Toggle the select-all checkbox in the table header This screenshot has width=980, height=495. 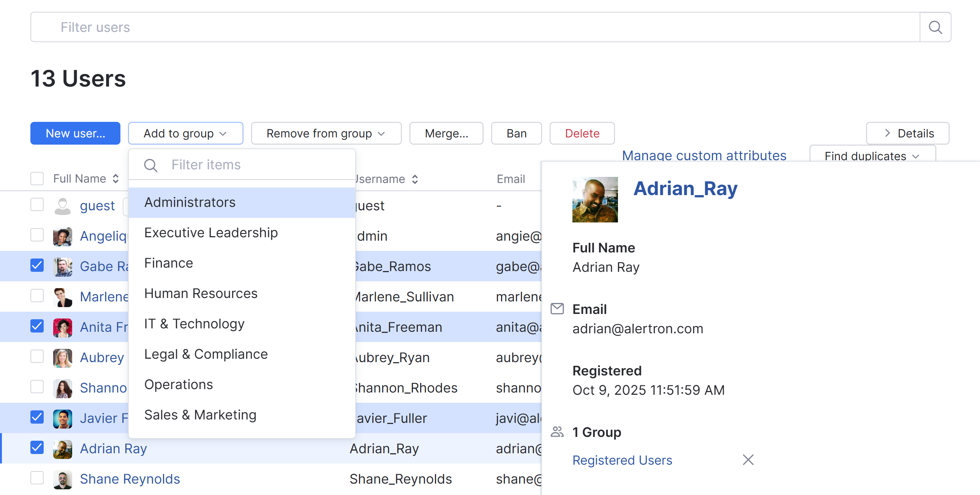click(x=37, y=178)
